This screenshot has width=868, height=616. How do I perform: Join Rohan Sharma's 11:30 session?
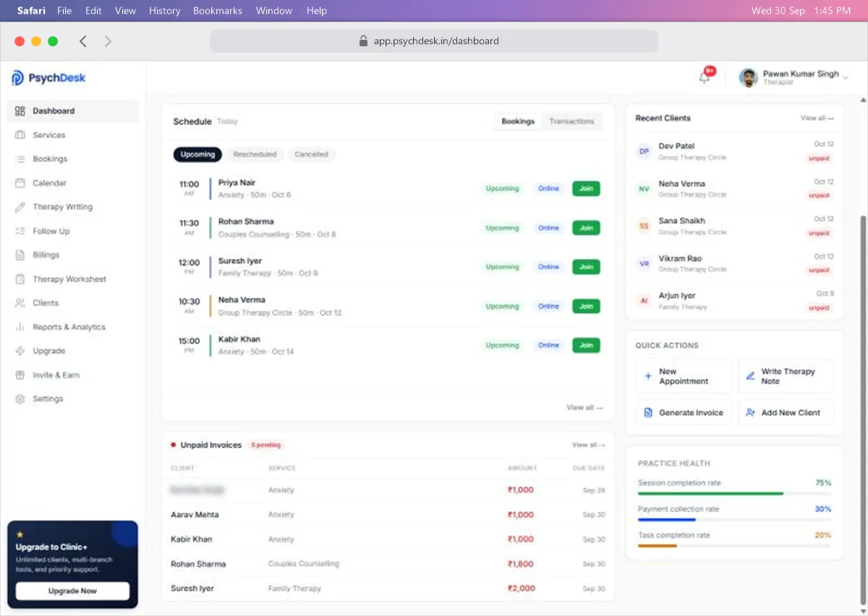point(586,228)
